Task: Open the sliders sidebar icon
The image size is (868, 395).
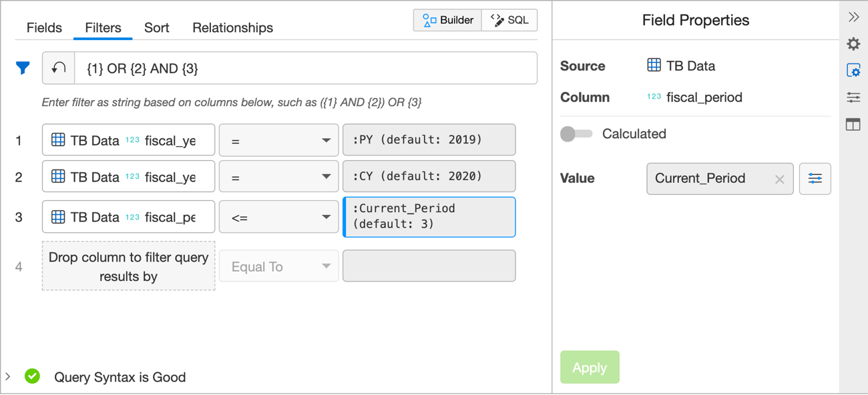Action: pos(853,97)
